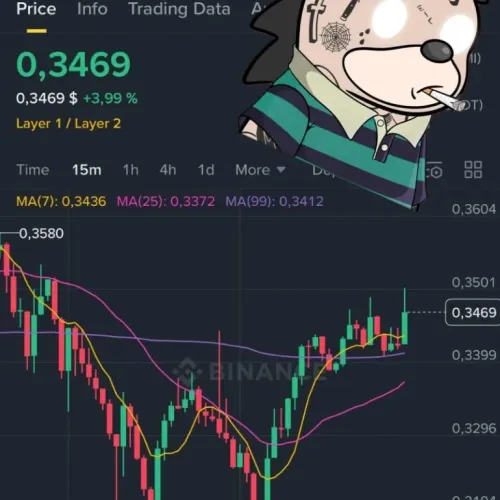Click the 0,3580 high price marker
This screenshot has height=500, width=500.
pyautogui.click(x=41, y=233)
